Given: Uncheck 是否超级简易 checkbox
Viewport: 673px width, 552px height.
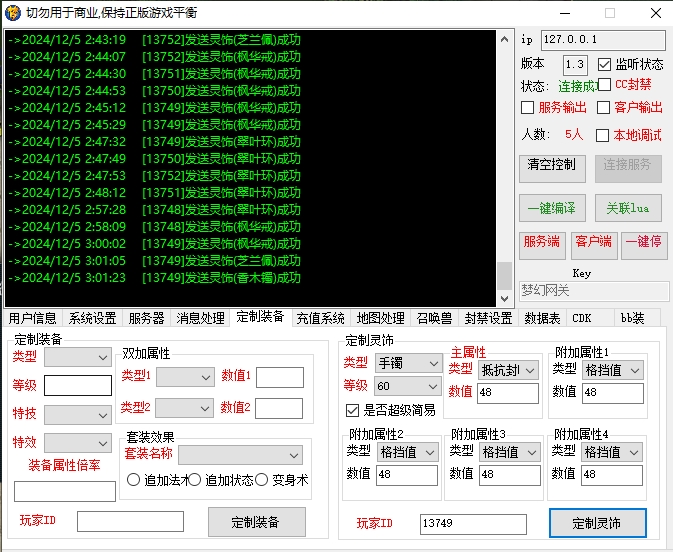Looking at the screenshot, I should 352,411.
